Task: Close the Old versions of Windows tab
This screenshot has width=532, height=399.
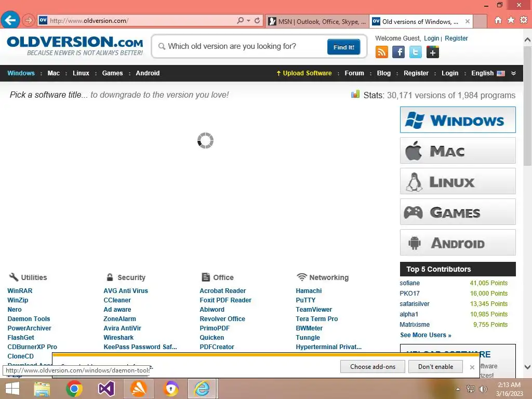Action: pyautogui.click(x=467, y=21)
